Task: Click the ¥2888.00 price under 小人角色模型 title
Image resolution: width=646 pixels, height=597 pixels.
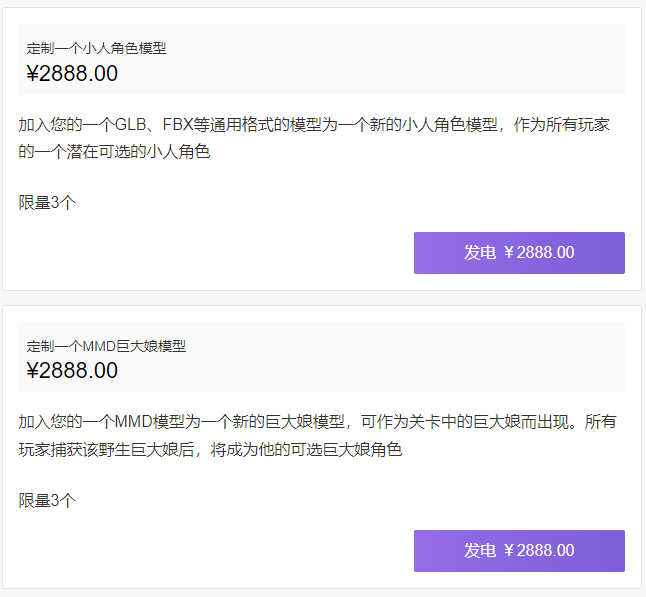Action: pos(72,73)
